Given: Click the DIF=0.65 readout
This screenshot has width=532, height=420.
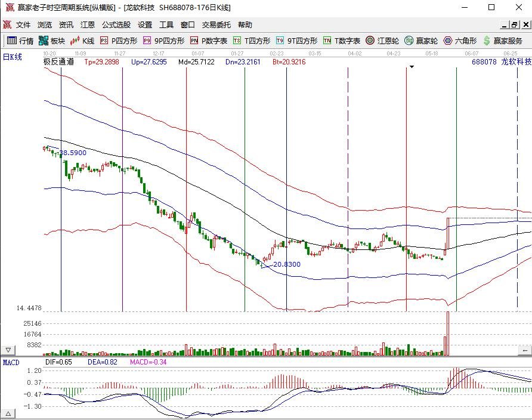Looking at the screenshot, I should click(x=58, y=362).
